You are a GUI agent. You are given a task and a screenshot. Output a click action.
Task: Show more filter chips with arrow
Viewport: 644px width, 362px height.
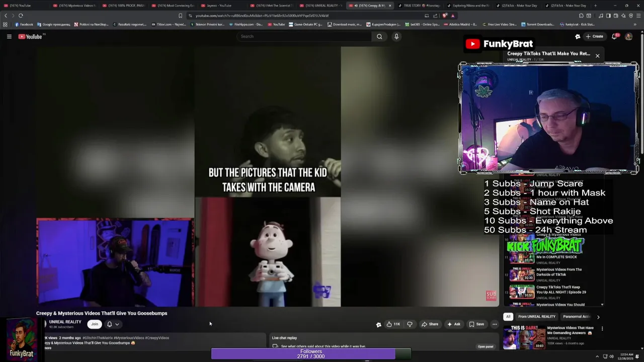pyautogui.click(x=598, y=317)
